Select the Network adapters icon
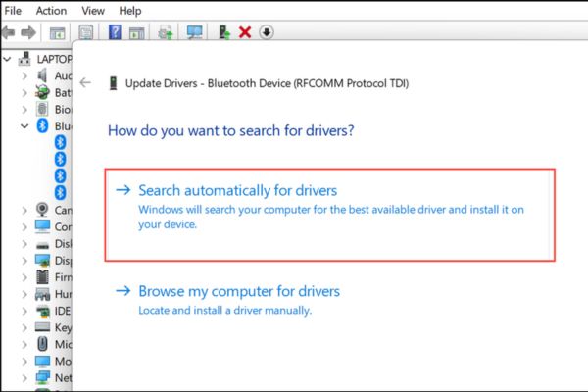 coord(42,377)
